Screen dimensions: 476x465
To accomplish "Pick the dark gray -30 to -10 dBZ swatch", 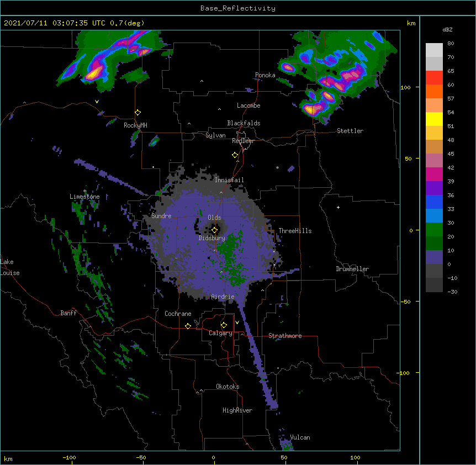I will tap(434, 285).
